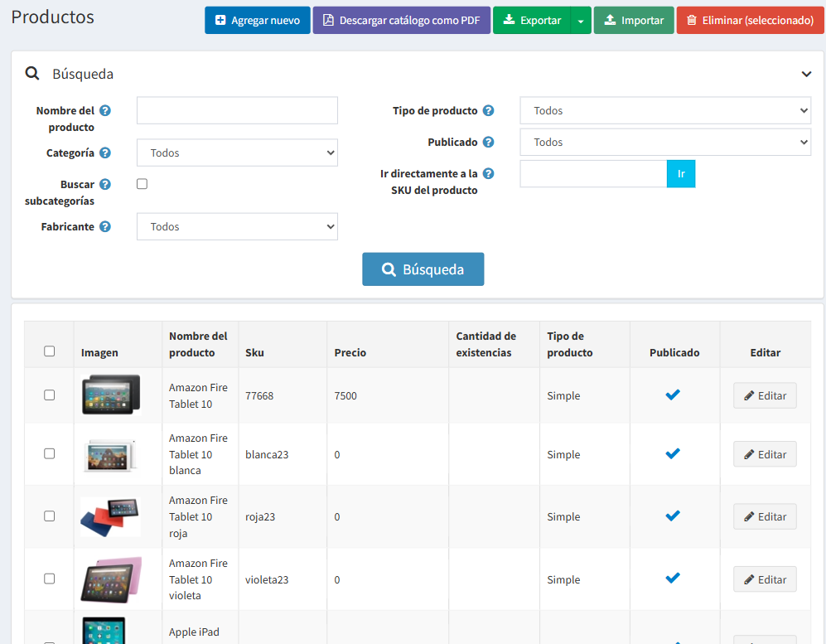Click the Nombre del producto text field
Screen dimensions: 826x644
tap(237, 110)
